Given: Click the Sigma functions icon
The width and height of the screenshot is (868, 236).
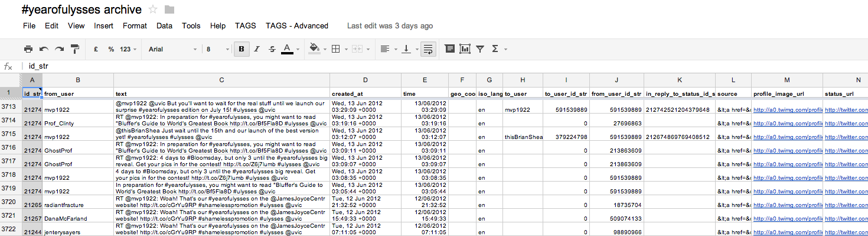Looking at the screenshot, I should [495, 49].
